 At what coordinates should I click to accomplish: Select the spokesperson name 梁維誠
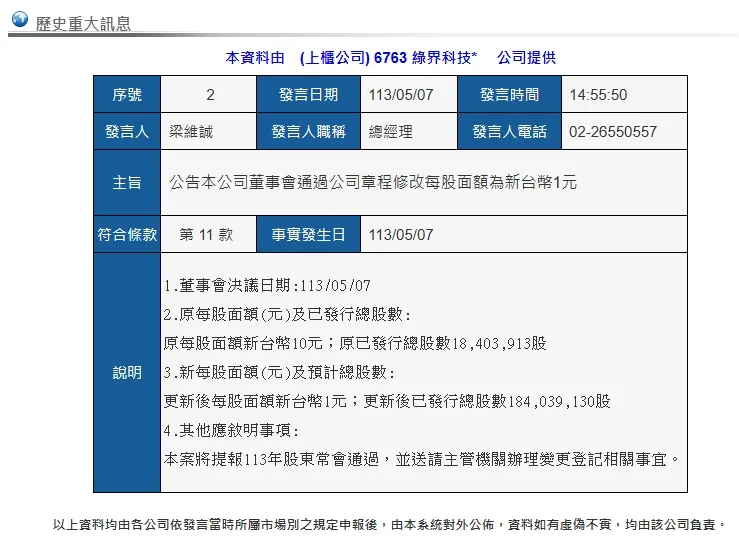(191, 131)
